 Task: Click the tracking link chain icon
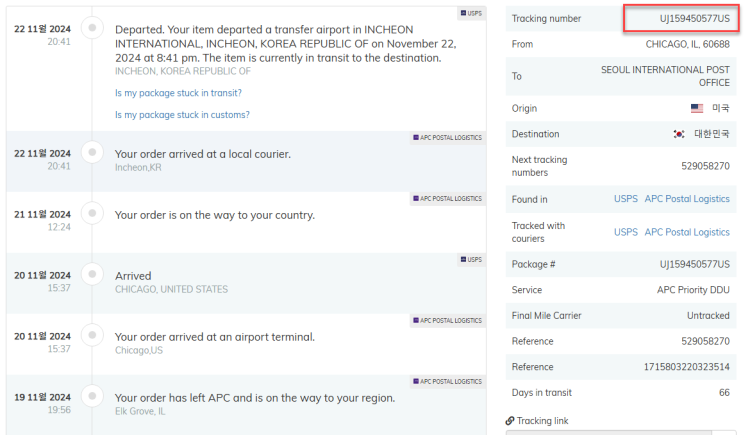tap(510, 421)
